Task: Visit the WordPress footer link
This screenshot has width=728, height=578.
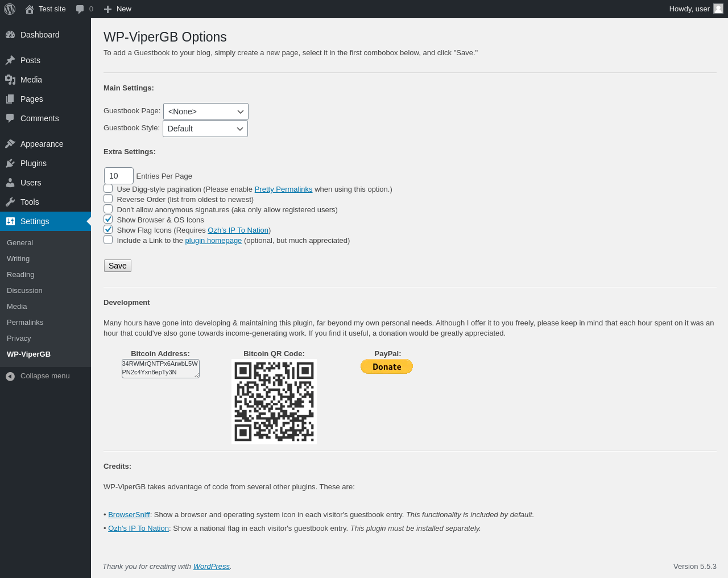Action: coord(212,567)
